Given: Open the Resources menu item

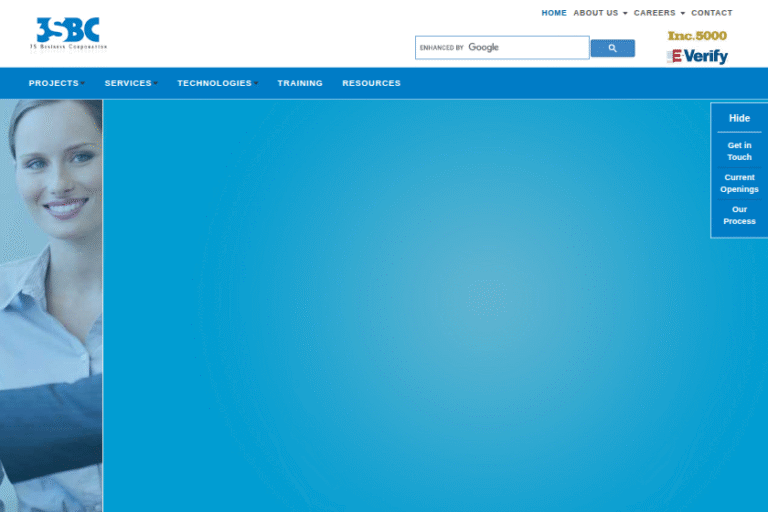Looking at the screenshot, I should click(371, 83).
